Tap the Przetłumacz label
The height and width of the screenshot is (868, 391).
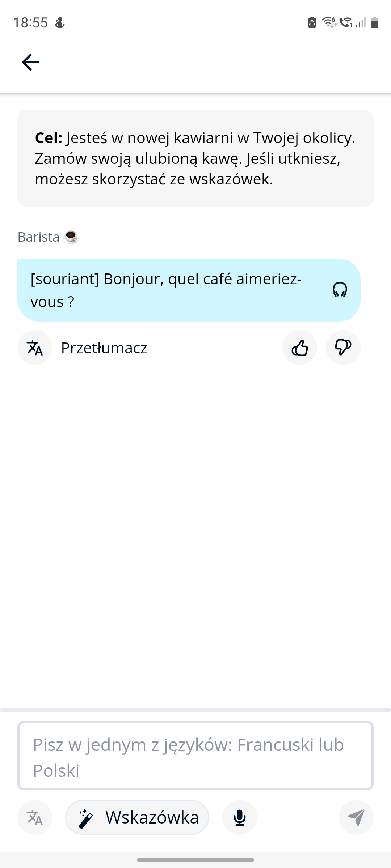pyautogui.click(x=104, y=348)
